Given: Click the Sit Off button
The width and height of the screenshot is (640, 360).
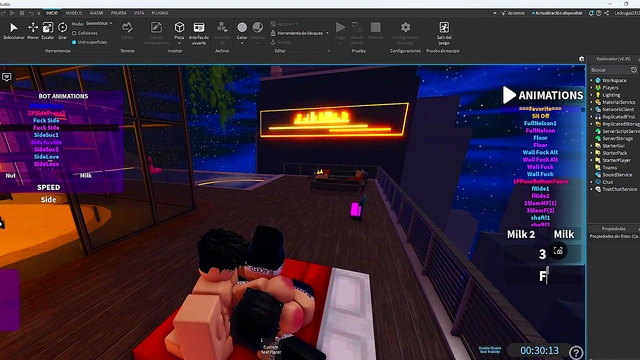Looking at the screenshot, I should 540,116.
